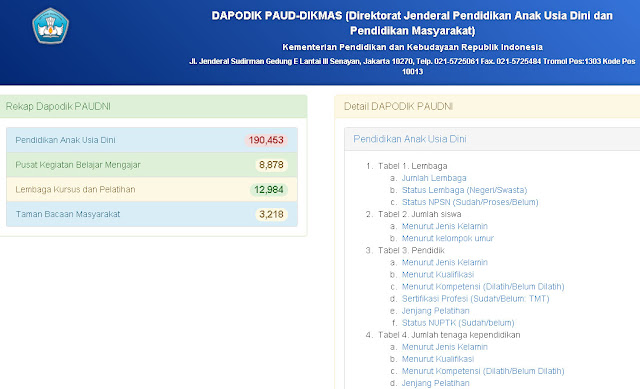Open Taman Bacaan Masyarakat row
This screenshot has height=389, width=640.
[x=152, y=214]
